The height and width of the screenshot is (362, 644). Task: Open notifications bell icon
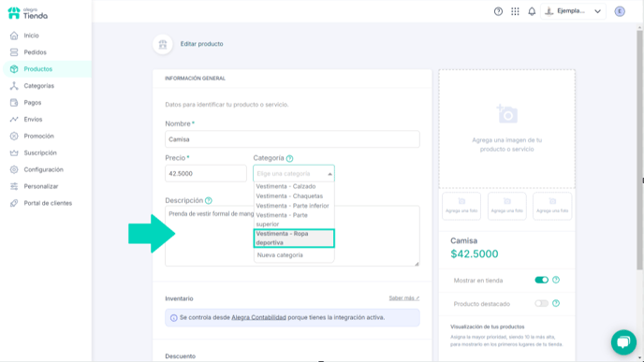click(x=532, y=11)
